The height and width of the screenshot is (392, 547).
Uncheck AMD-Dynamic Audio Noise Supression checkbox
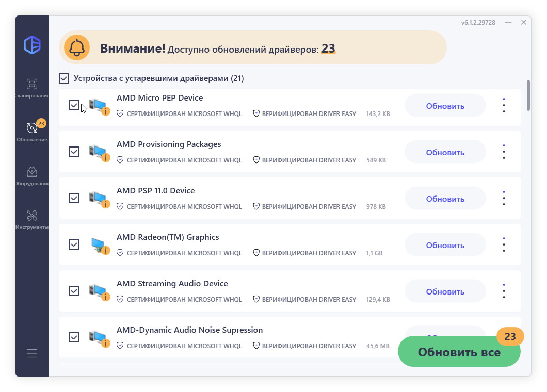pos(74,337)
